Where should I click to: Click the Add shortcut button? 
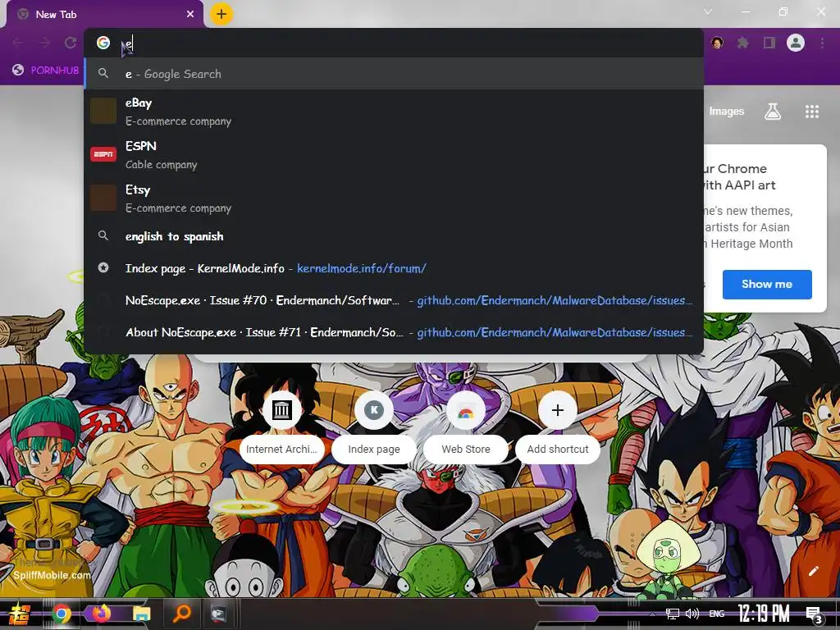click(558, 428)
